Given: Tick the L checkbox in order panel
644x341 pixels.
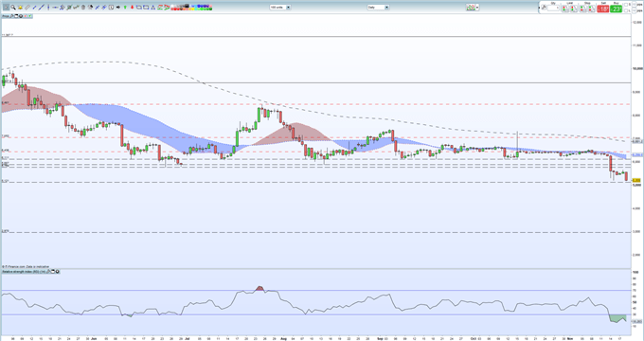Looking at the screenshot, I should pyautogui.click(x=626, y=10).
